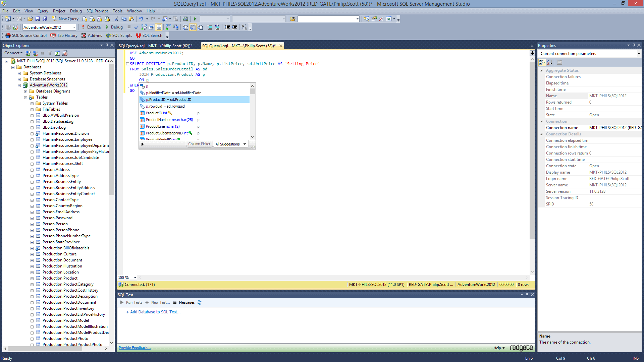
Task: Expand the Person.Person table node
Action: pos(32,224)
